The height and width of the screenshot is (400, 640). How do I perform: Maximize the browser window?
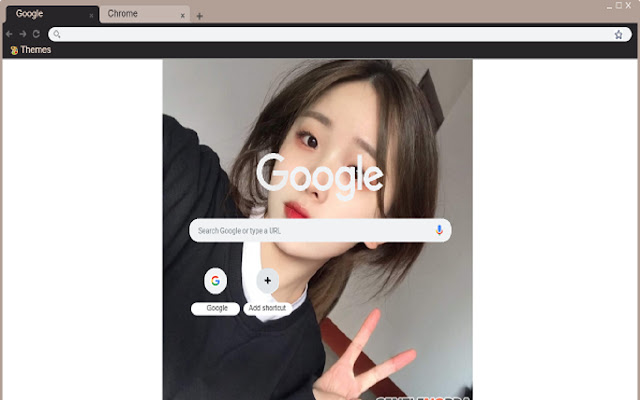[619, 5]
